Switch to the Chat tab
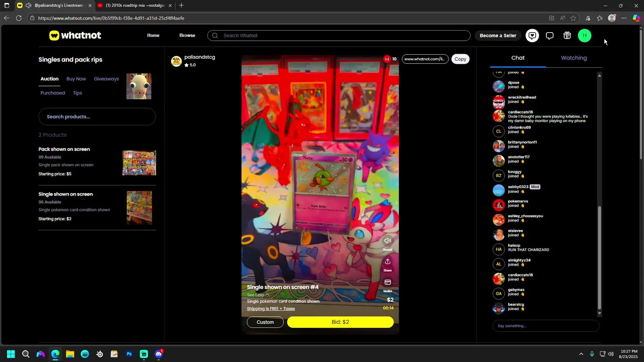The image size is (644, 362). (518, 58)
